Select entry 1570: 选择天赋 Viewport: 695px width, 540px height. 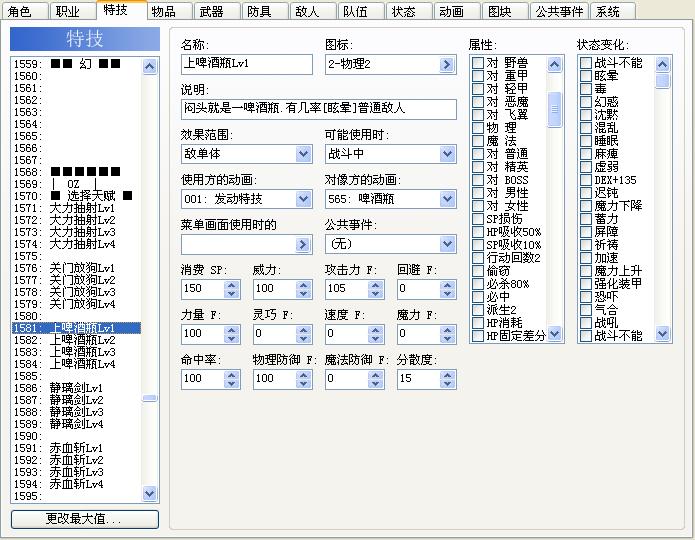(76, 196)
